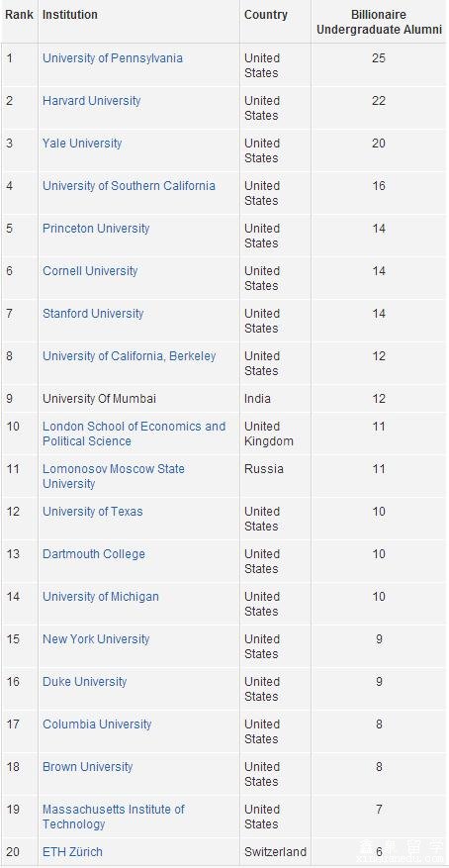The width and height of the screenshot is (449, 868).
Task: Open the Harvard University link
Action: coord(91,101)
